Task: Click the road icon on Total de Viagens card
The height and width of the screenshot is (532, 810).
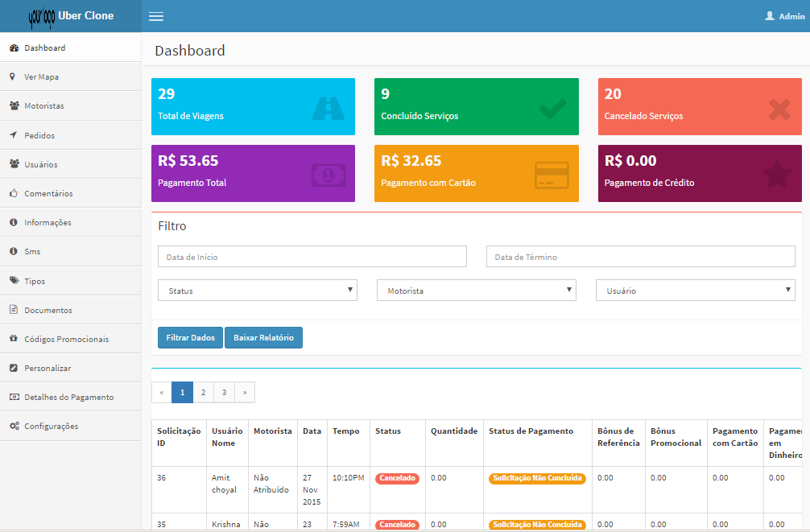Action: tap(328, 109)
